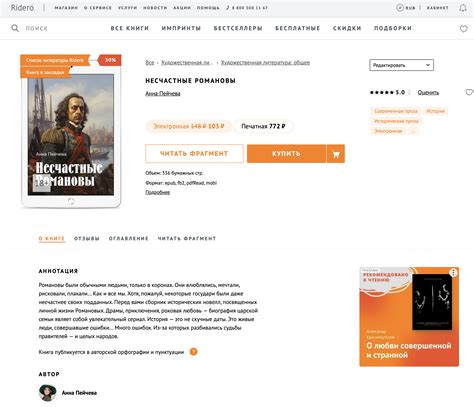Add to cart via shopping cart icon
This screenshot has width=474, height=407.
(336, 154)
